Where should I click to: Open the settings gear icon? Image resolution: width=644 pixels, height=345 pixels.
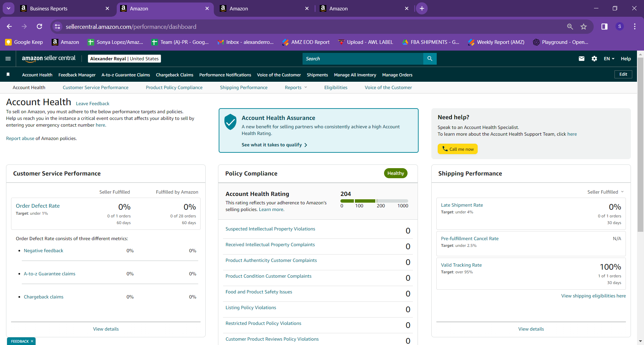click(x=594, y=59)
